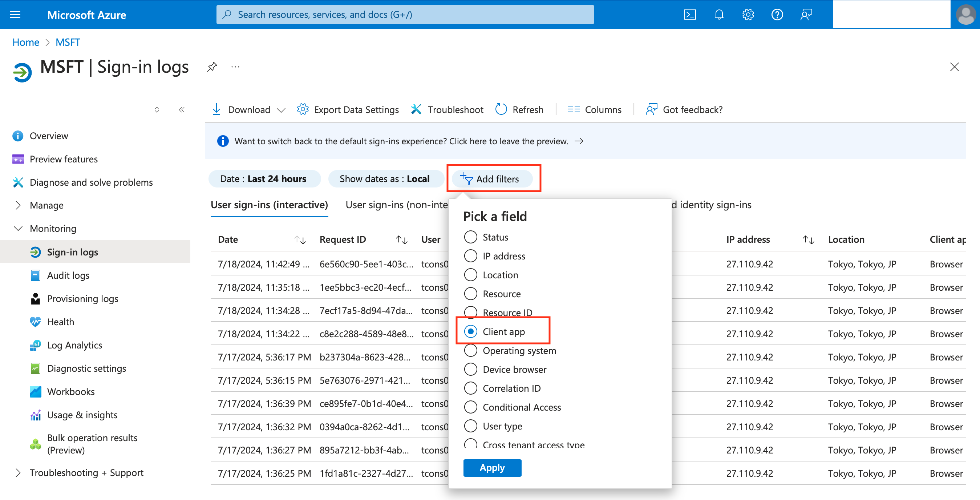Viewport: 980px width, 500px height.
Task: Sort the table by the Date column
Action: [x=300, y=240]
